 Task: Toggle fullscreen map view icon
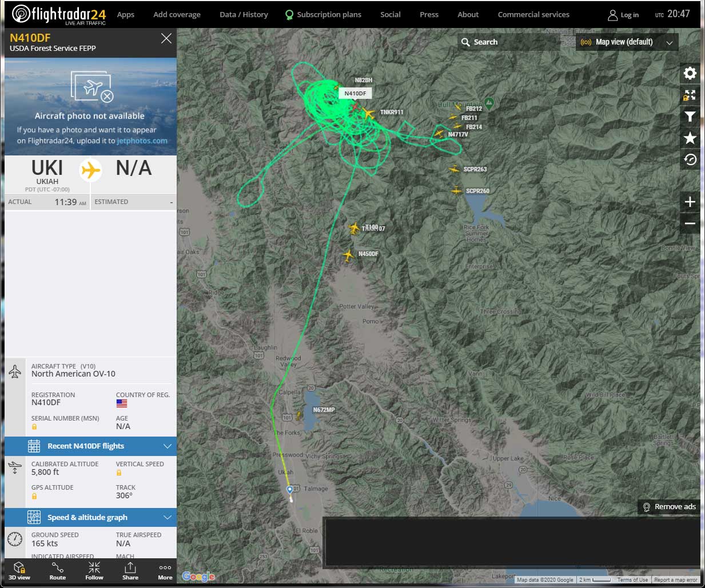pyautogui.click(x=690, y=95)
